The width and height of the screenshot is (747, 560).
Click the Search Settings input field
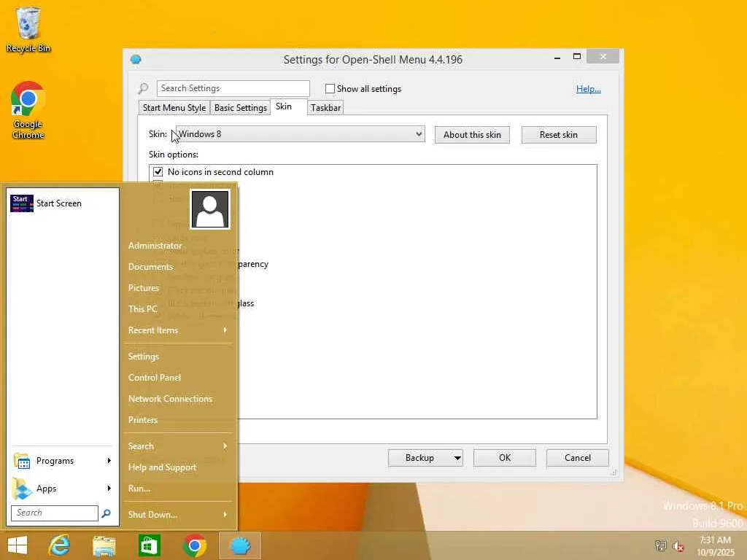[233, 88]
